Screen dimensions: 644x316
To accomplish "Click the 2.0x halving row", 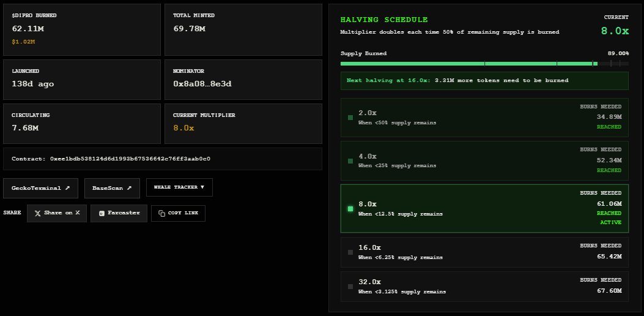I will tap(484, 118).
